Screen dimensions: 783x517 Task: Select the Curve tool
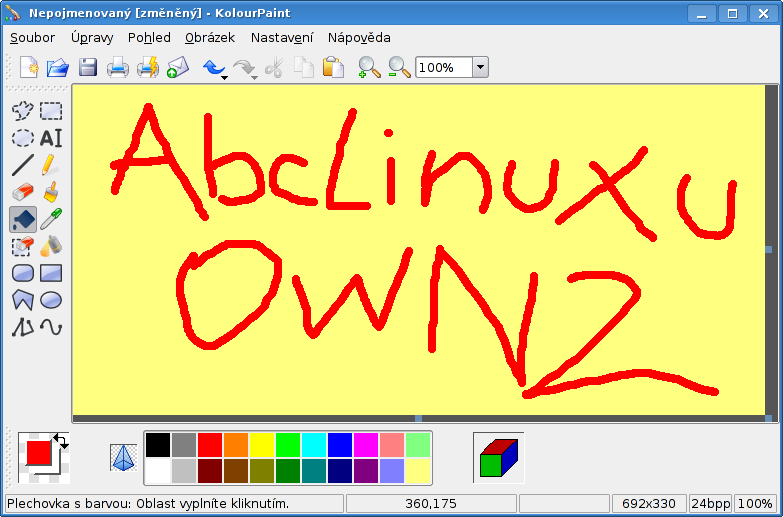51,328
